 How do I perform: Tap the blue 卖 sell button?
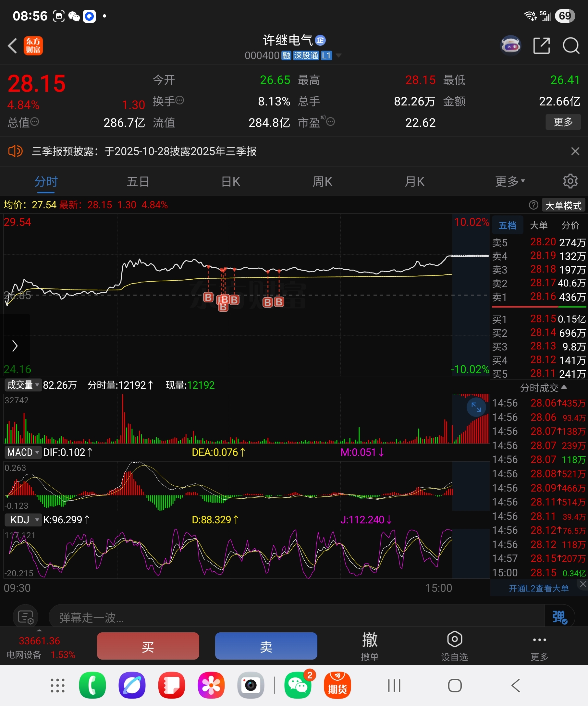pyautogui.click(x=266, y=646)
